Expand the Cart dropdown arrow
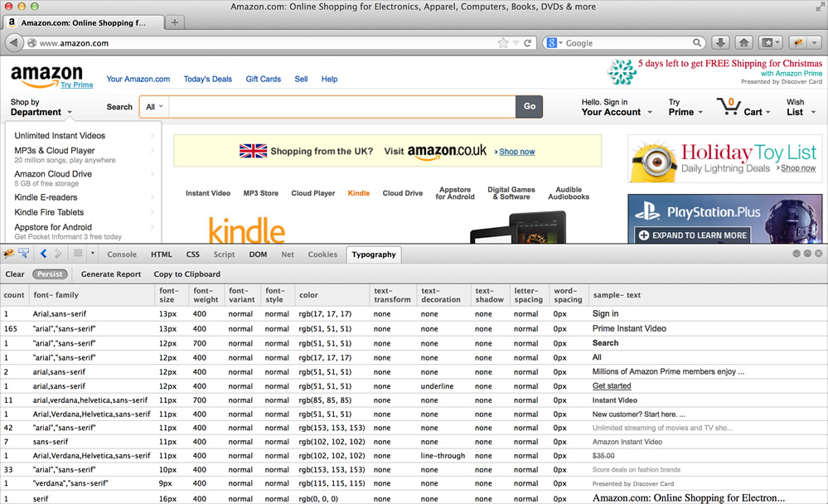The height and width of the screenshot is (504, 828). pos(767,112)
